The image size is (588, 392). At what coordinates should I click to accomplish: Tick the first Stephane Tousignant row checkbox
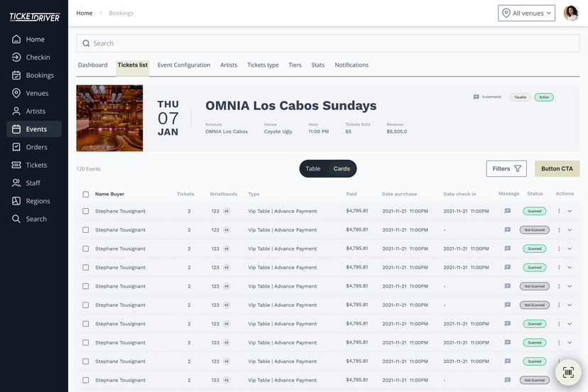[86, 211]
